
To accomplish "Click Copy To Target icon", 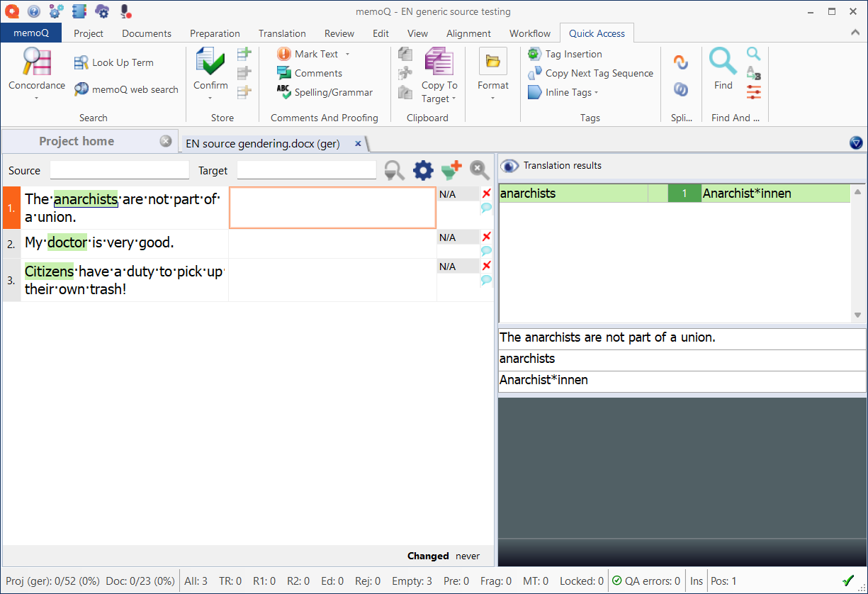I will tap(439, 62).
